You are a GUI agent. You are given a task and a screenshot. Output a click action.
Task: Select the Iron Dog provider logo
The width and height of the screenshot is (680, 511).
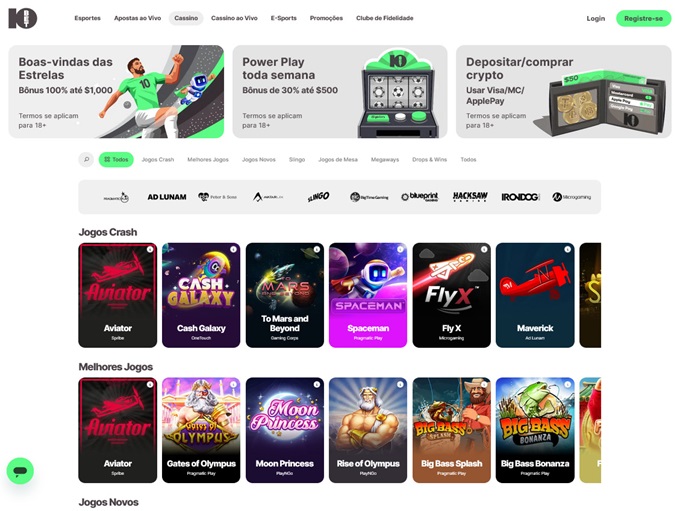click(x=520, y=197)
